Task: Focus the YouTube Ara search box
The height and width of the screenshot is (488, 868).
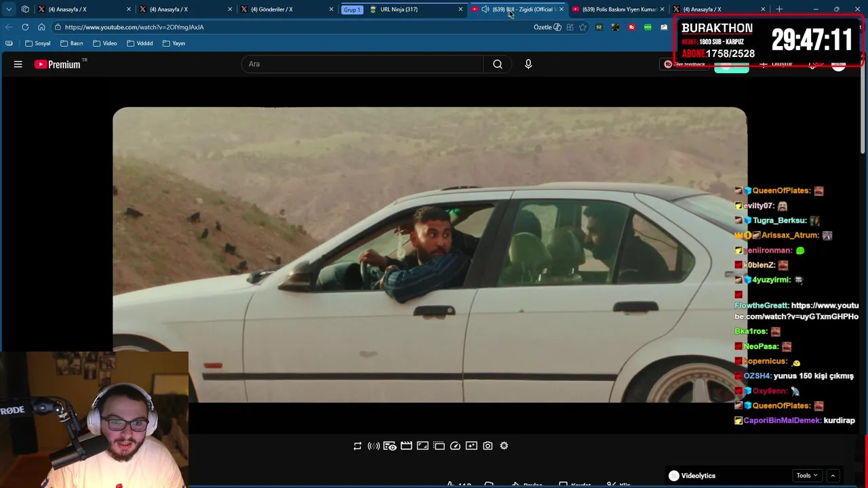Action: (362, 64)
